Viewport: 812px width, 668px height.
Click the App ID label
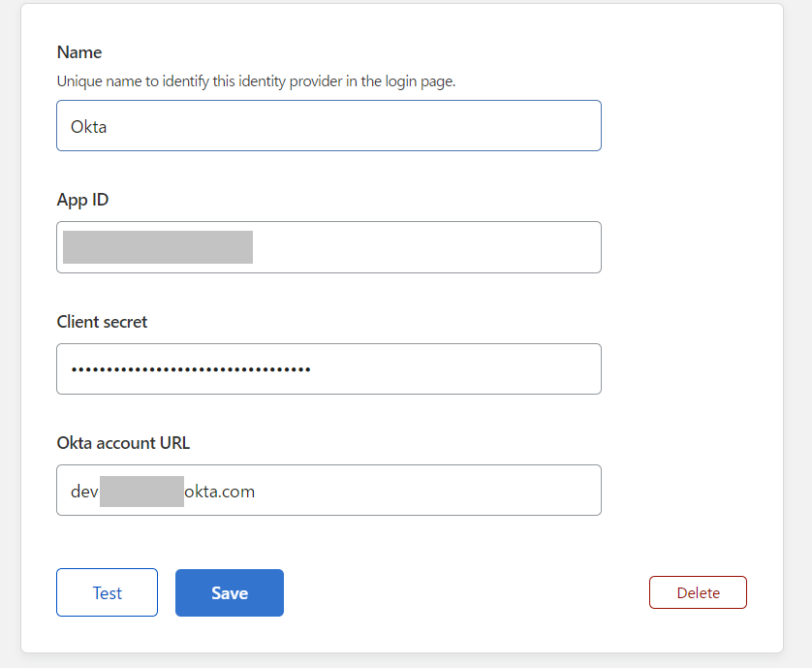pyautogui.click(x=83, y=200)
